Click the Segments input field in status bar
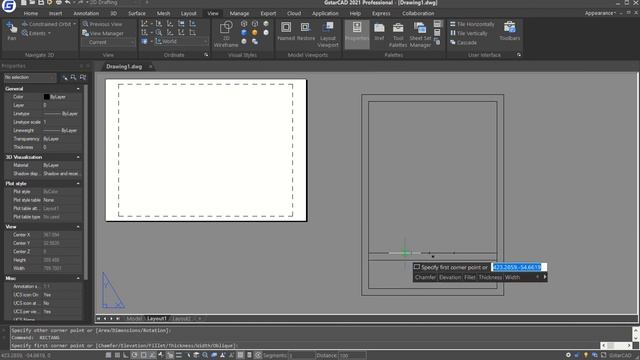This screenshot has height=360, width=640. coord(302,356)
